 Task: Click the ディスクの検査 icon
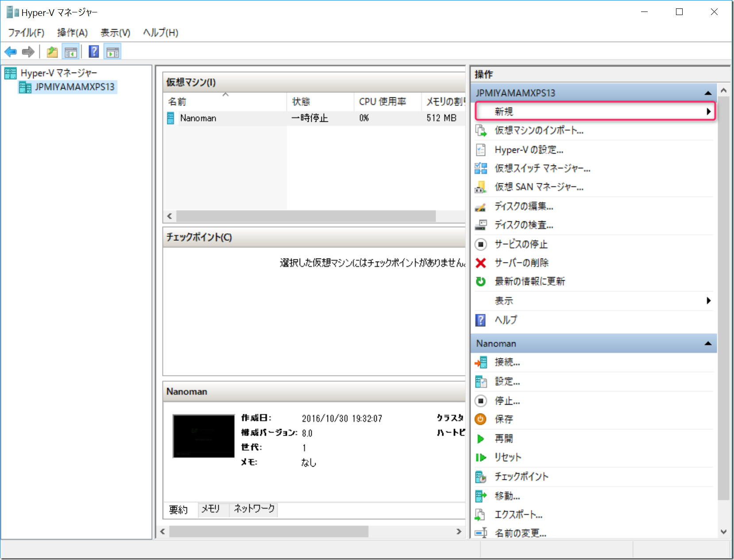coord(481,225)
